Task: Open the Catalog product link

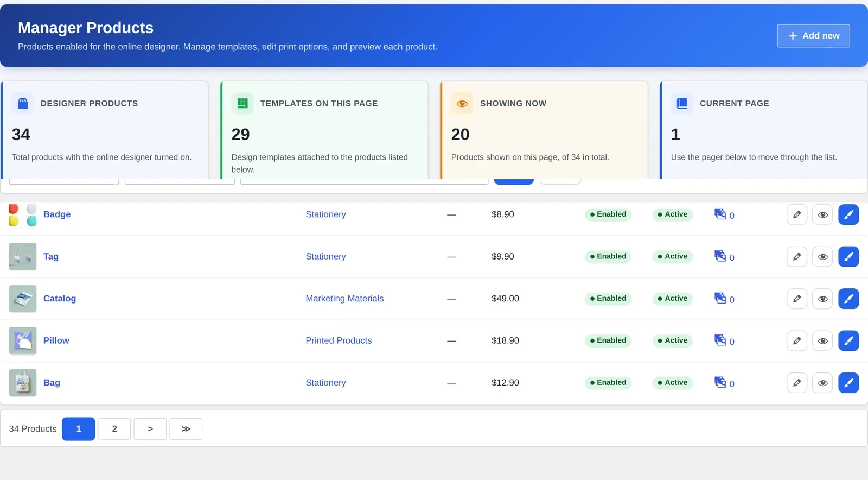Action: [x=60, y=299]
